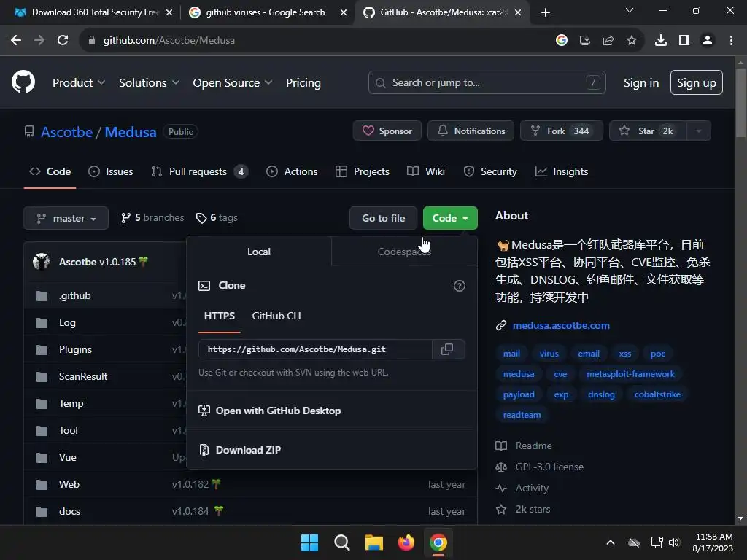This screenshot has width=747, height=560.
Task: Open the Chrome tab search chevron
Action: (630, 10)
